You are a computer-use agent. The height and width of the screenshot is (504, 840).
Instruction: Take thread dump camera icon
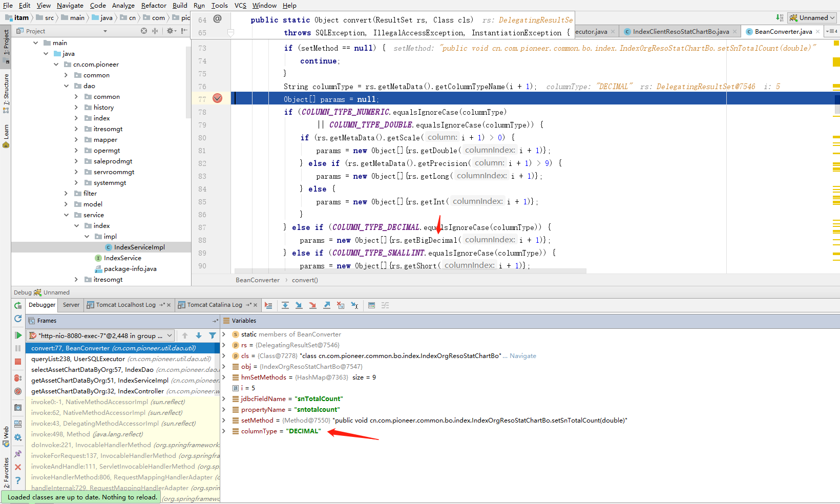tap(18, 408)
